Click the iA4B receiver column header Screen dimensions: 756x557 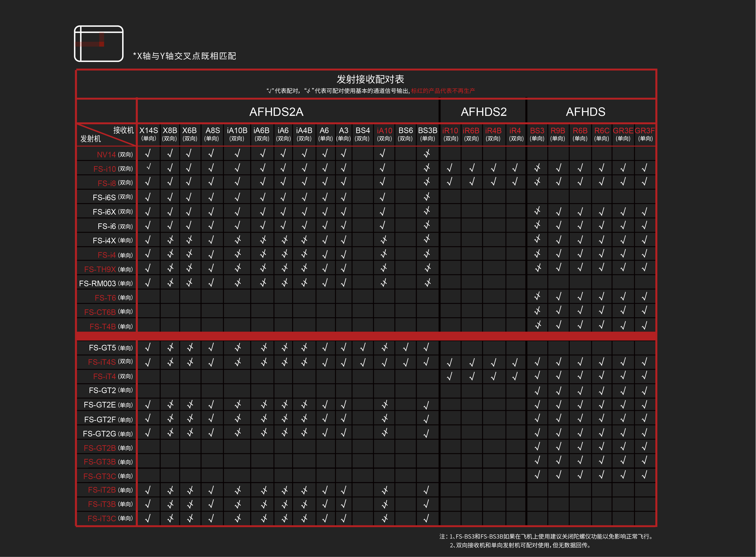tap(304, 134)
